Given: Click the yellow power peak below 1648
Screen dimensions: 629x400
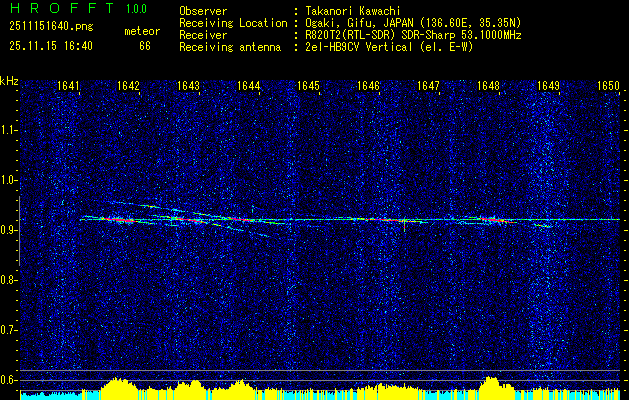Looking at the screenshot, I should (490, 383).
